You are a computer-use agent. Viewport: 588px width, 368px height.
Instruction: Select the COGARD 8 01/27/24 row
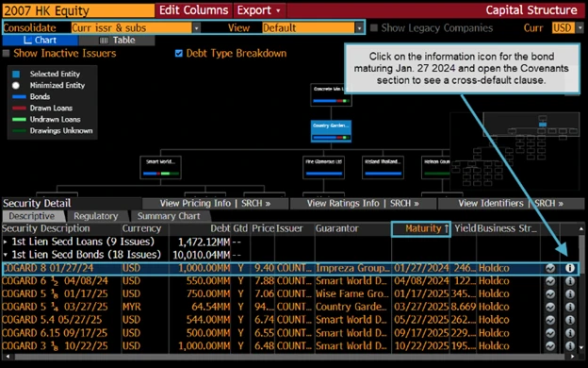coord(290,268)
